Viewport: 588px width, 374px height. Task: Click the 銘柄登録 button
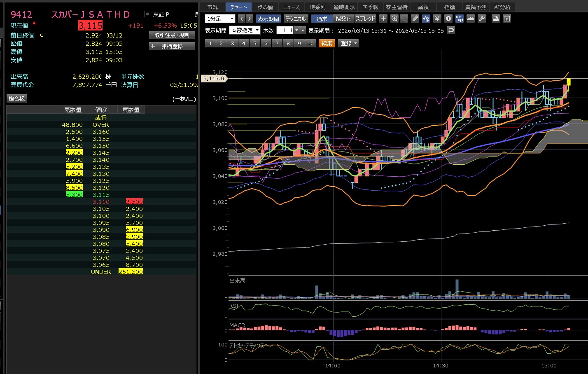click(x=172, y=46)
